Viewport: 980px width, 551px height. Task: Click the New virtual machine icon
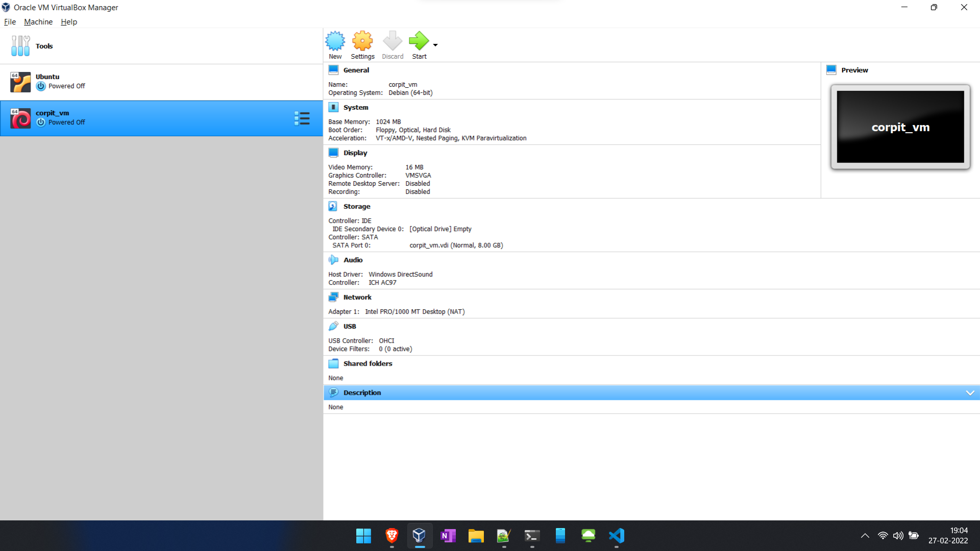coord(335,41)
